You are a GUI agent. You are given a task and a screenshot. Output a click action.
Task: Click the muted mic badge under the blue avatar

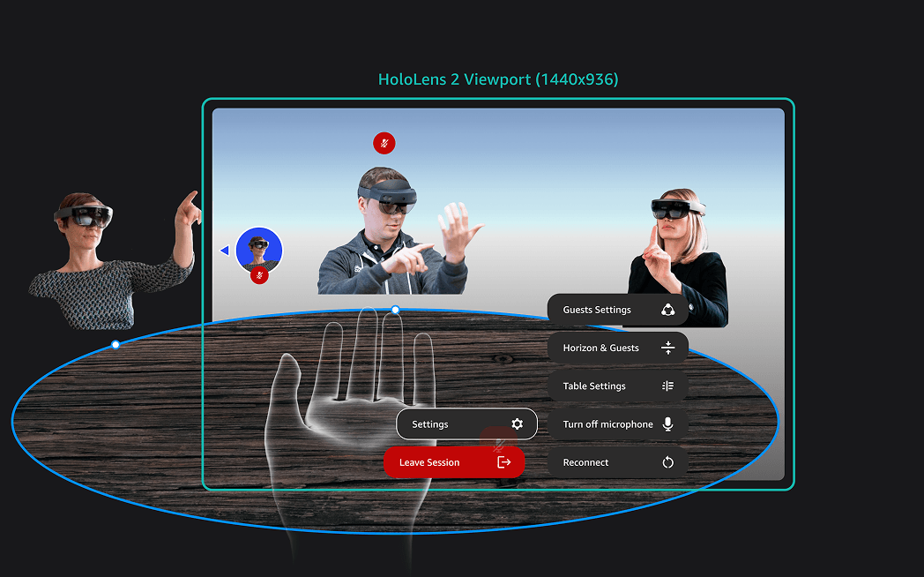tap(259, 275)
